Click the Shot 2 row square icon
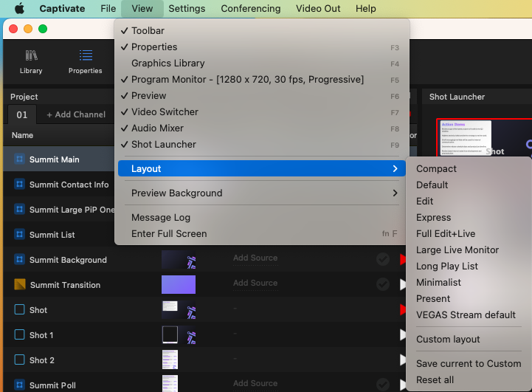Viewport: 532px width, 392px height. (x=19, y=360)
